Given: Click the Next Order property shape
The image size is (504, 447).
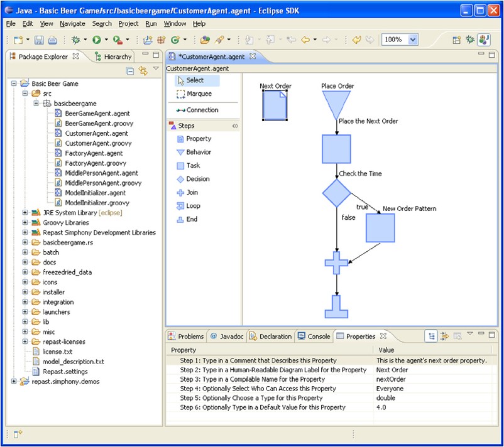Looking at the screenshot, I should pyautogui.click(x=275, y=105).
